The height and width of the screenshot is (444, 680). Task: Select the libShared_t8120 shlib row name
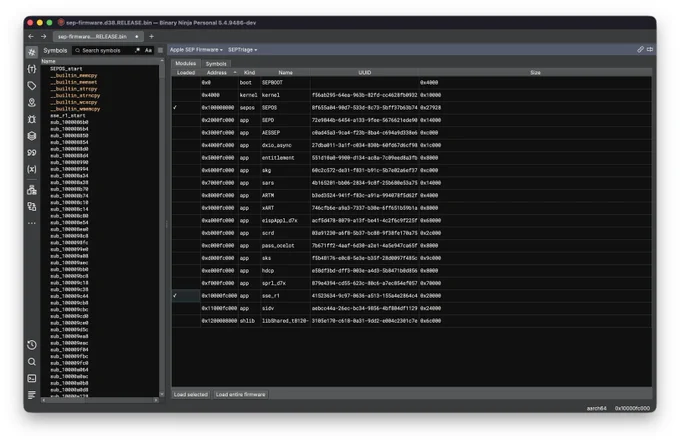(285, 321)
